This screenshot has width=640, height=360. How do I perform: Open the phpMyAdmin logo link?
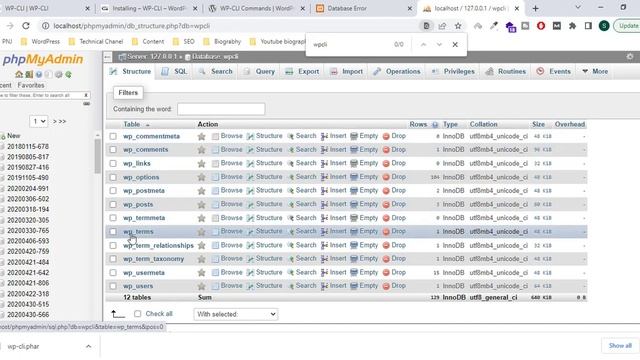point(43,60)
